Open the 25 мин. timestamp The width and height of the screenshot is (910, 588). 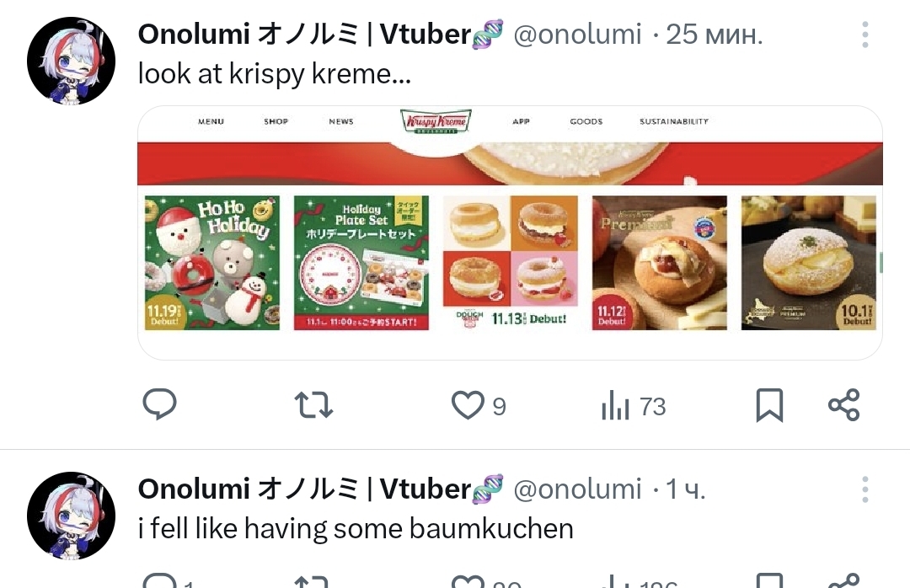point(714,35)
